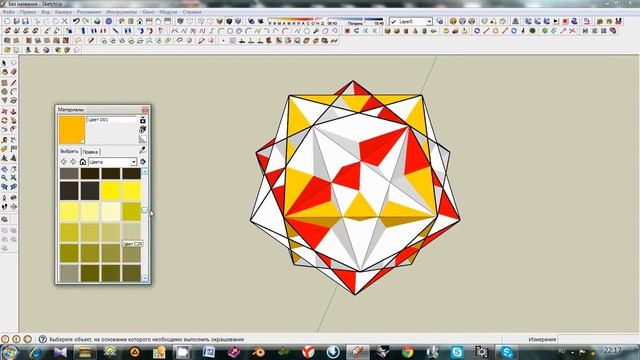Open the Камера menu
The image size is (640, 360).
pos(63,12)
